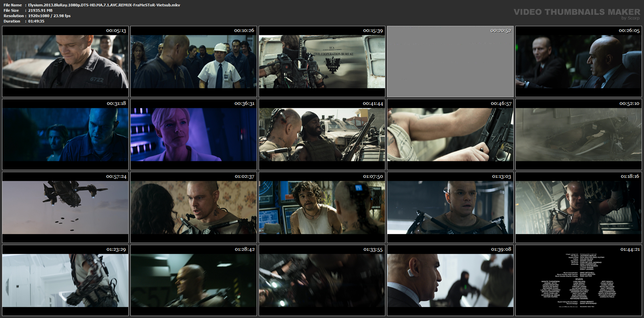Click the duration value 01:49:35
The image size is (644, 318).
(x=36, y=21)
